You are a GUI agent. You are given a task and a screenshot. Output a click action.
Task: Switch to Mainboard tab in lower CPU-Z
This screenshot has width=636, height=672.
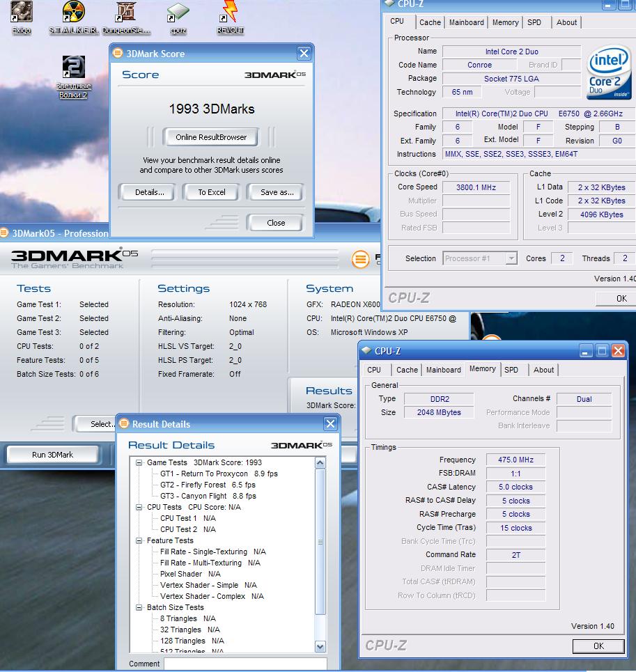[444, 370]
